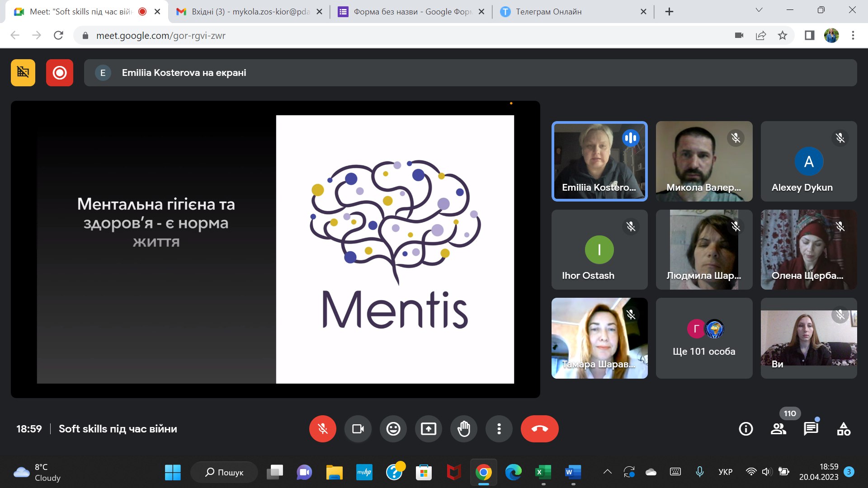
Task: Toggle Chrome side panel
Action: [x=809, y=35]
